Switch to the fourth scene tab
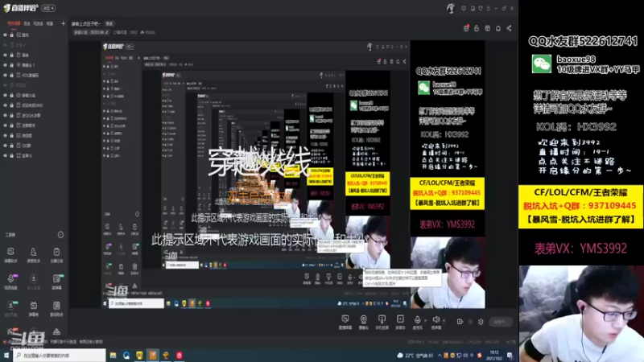 (50, 23)
